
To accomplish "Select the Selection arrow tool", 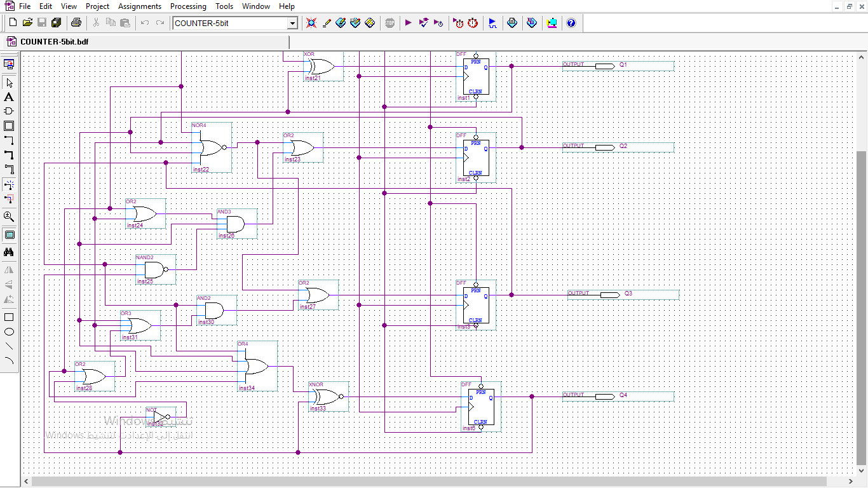I will (x=9, y=83).
